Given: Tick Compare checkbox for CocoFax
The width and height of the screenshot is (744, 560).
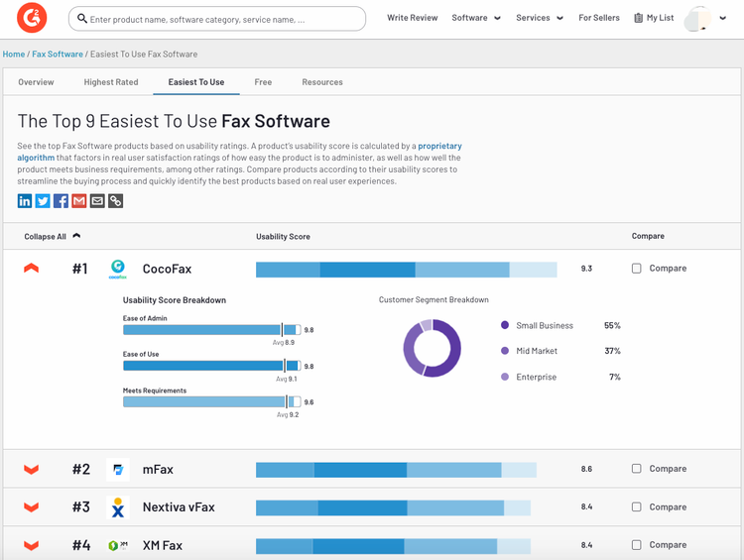Looking at the screenshot, I should [x=636, y=269].
